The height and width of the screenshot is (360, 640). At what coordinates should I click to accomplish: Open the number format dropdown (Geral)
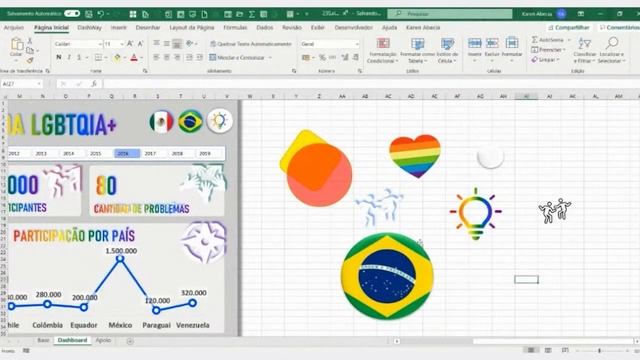click(x=357, y=44)
